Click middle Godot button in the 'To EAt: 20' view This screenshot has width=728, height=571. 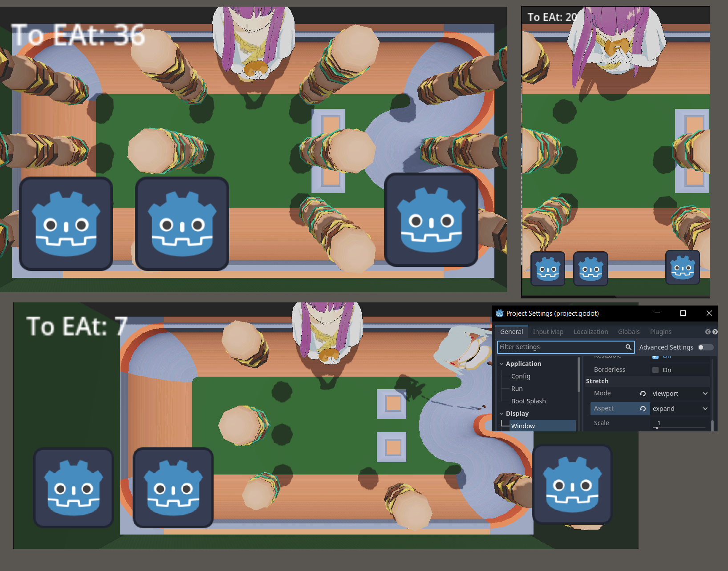(x=590, y=269)
